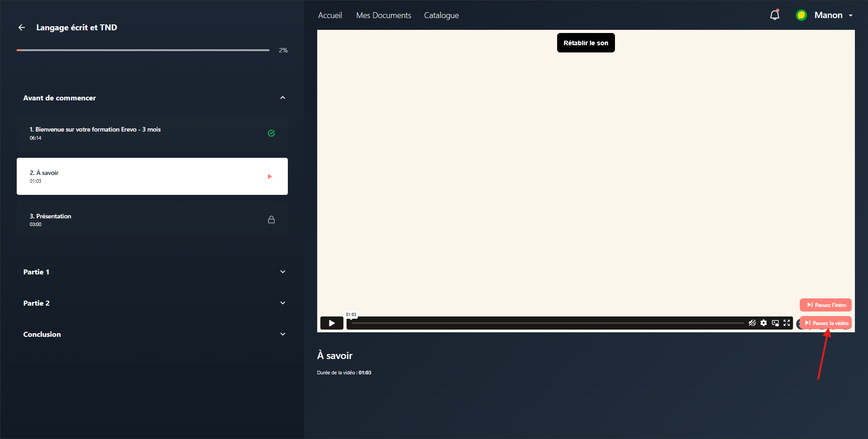This screenshot has height=439, width=868.
Task: Click the 06:14 duration under lesson 1
Action: coord(35,138)
